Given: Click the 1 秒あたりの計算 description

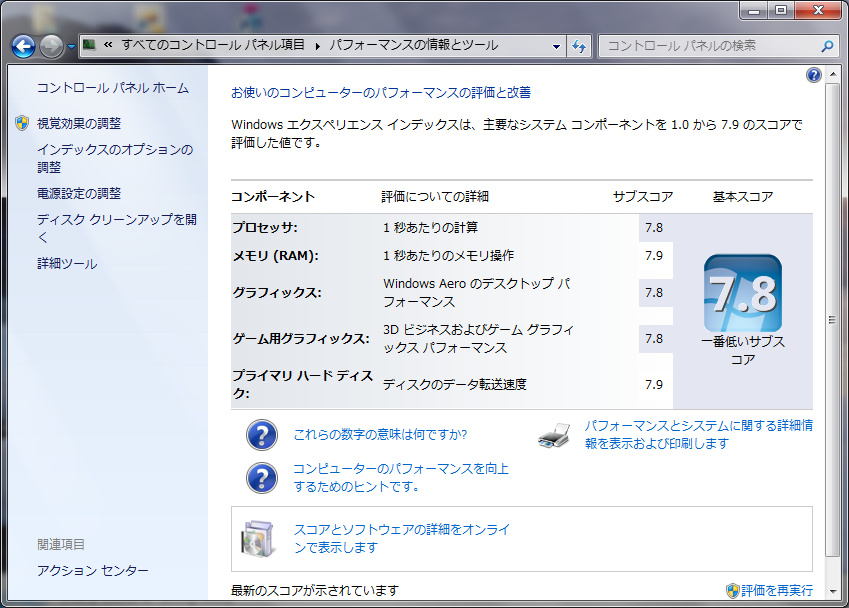Looking at the screenshot, I should click(430, 227).
